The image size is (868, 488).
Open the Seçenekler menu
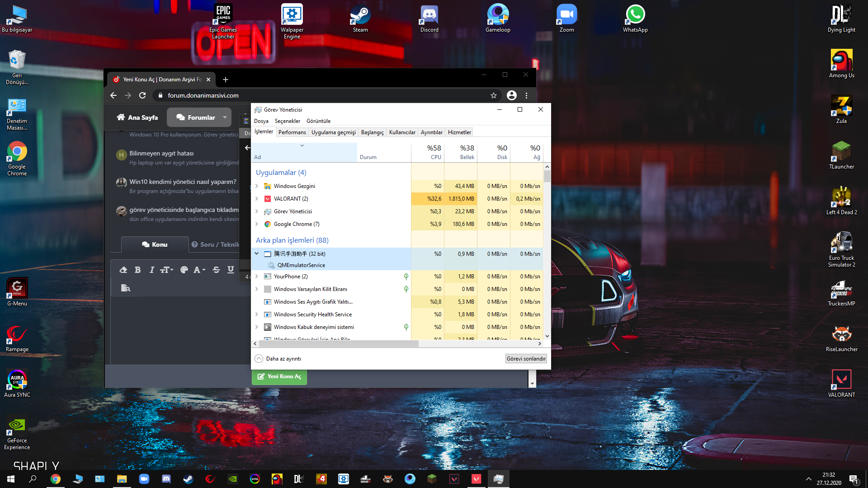287,121
